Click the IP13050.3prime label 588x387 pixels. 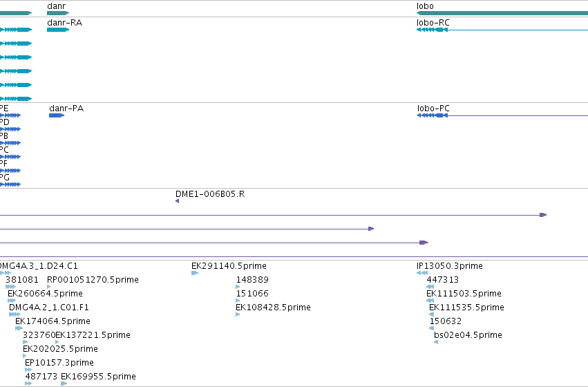click(450, 266)
